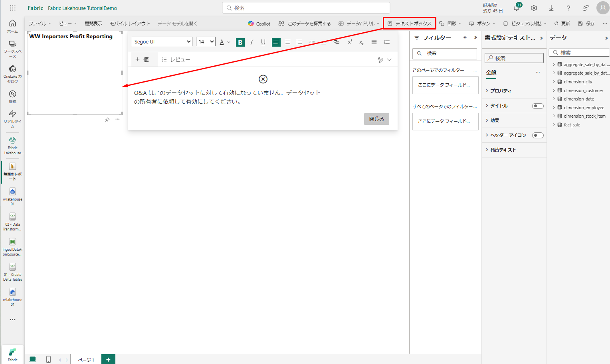
Task: Open the 01 - Create Delta Tables notebook
Action: pyautogui.click(x=12, y=272)
